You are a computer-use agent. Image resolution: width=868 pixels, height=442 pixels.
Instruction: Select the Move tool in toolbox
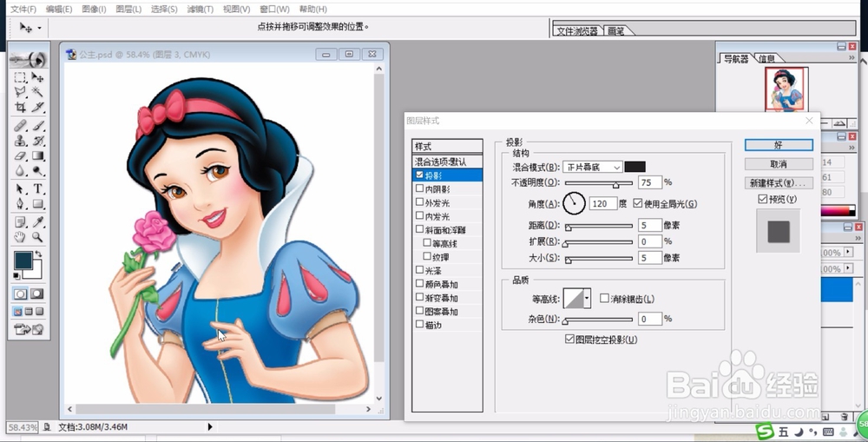(x=37, y=77)
